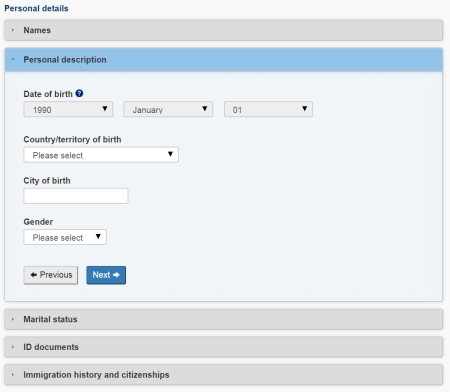
Task: Collapse Personal description via its arrow icon
Action: [x=13, y=59]
